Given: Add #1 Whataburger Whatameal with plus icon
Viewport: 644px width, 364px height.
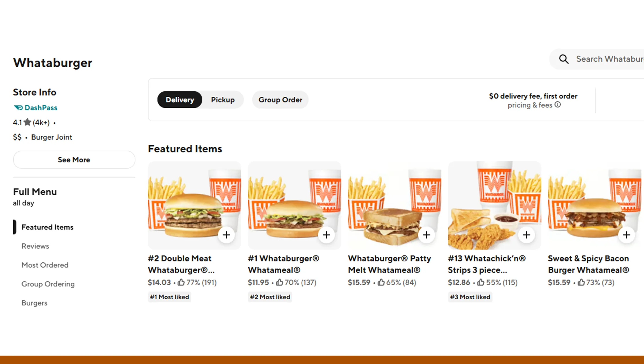Looking at the screenshot, I should point(326,235).
